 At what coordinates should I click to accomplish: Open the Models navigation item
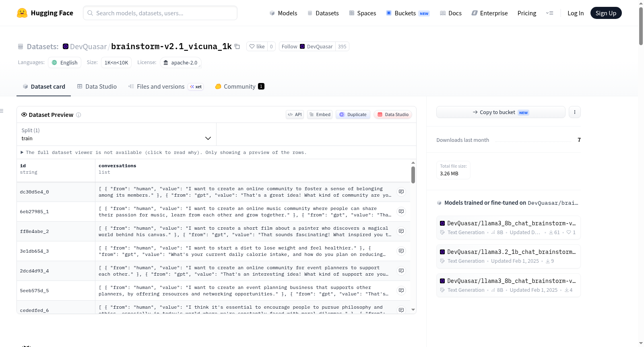[x=283, y=13]
